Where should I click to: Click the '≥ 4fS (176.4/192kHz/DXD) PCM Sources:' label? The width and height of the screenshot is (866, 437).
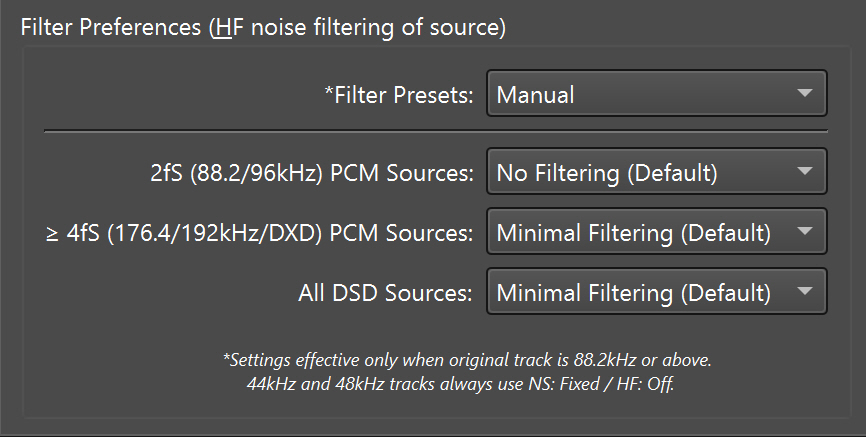click(260, 233)
